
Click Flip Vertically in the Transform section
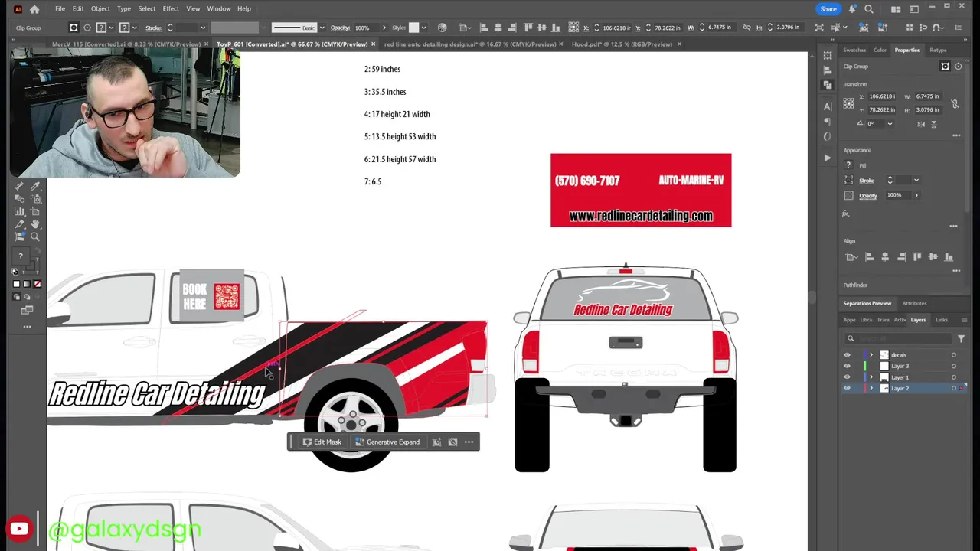pos(934,124)
